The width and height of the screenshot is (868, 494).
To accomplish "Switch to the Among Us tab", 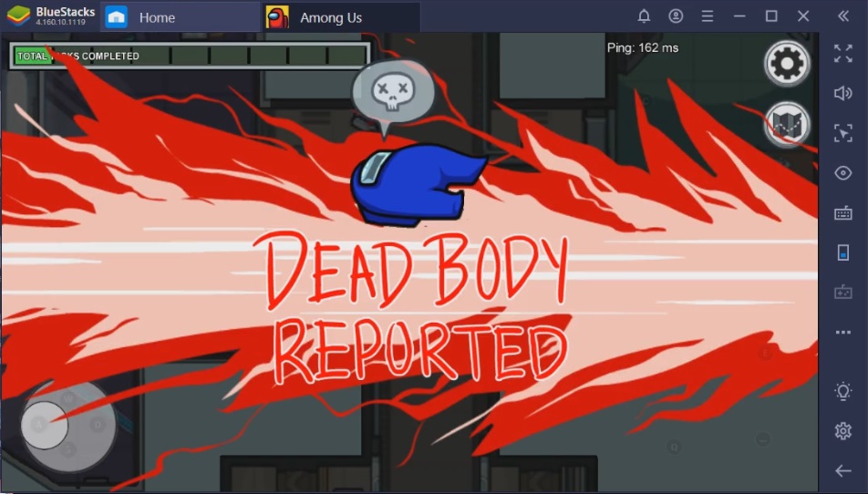I will tap(340, 17).
